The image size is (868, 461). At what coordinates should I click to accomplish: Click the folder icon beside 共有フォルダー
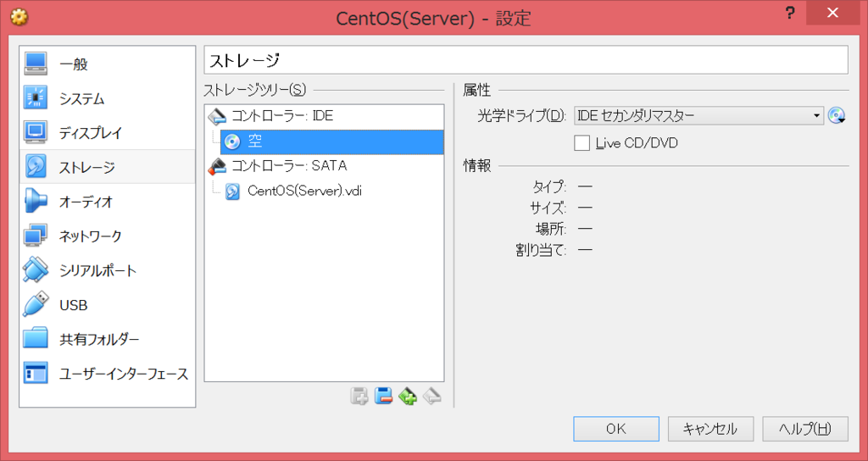36,338
